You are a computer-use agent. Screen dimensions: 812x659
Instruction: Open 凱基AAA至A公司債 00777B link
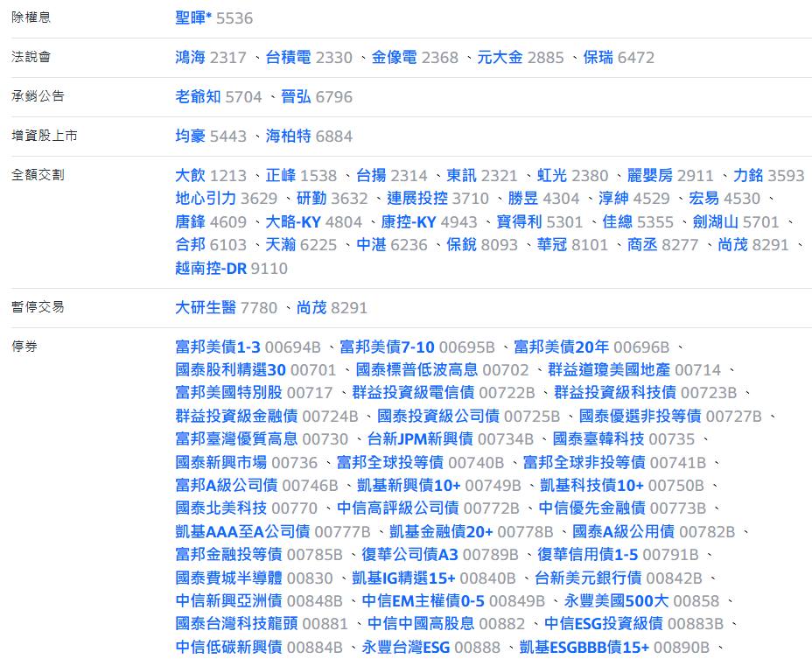pos(273,531)
